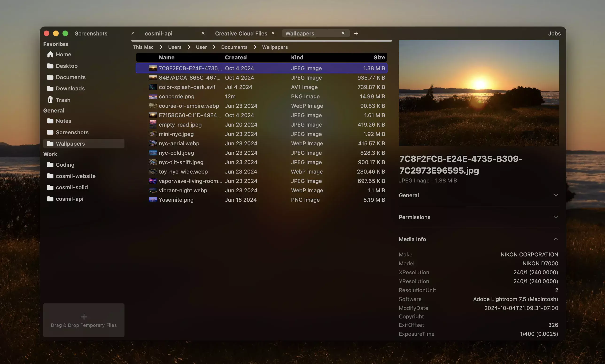Sort files by Size column header
Image resolution: width=605 pixels, height=364 pixels.
click(379, 57)
